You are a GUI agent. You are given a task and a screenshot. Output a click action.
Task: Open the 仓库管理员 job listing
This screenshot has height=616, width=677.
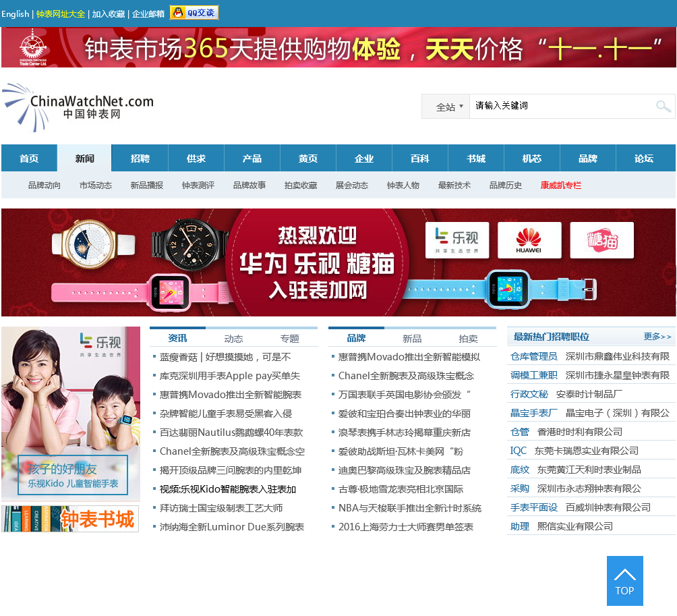533,356
